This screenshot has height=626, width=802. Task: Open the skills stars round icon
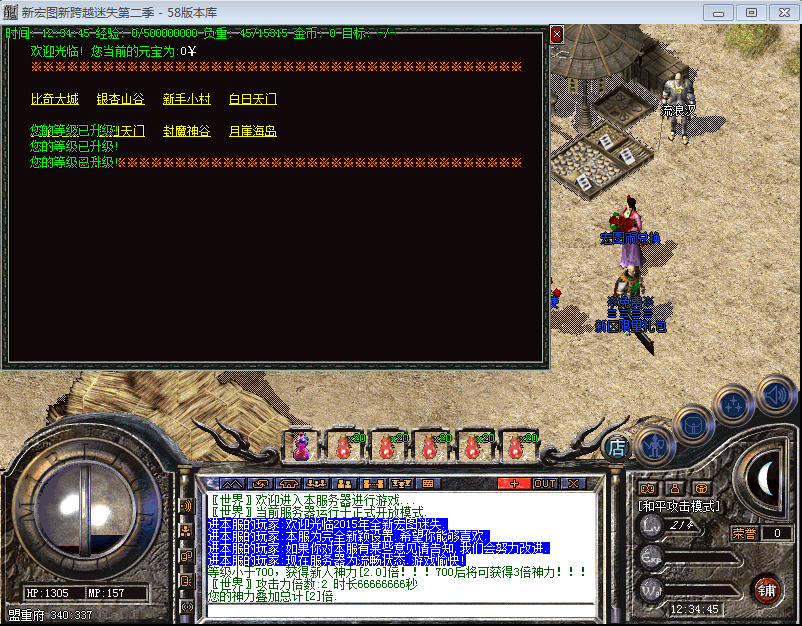click(x=734, y=405)
